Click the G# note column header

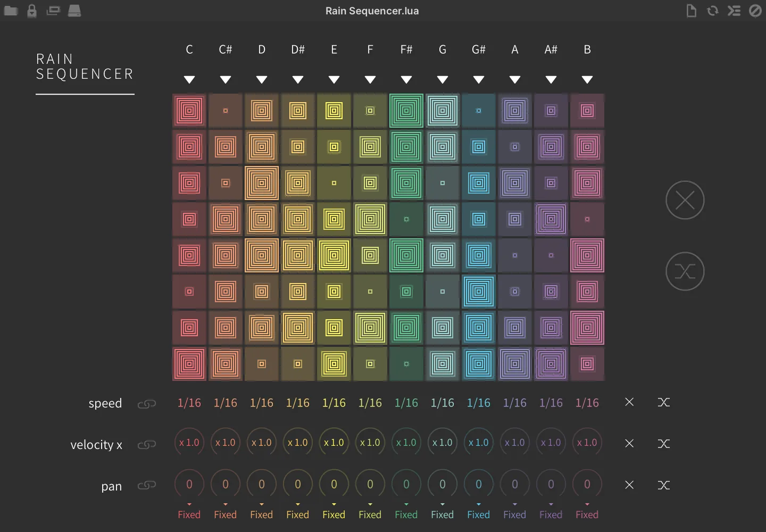479,49
